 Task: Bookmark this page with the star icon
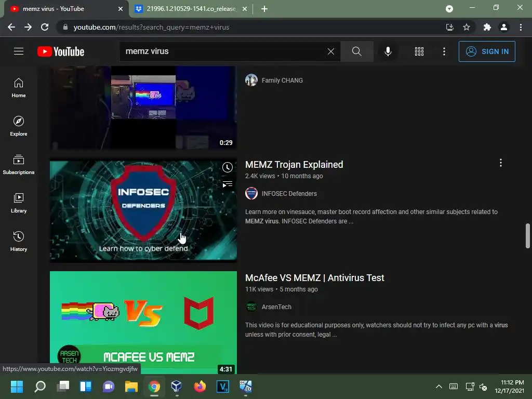467,27
